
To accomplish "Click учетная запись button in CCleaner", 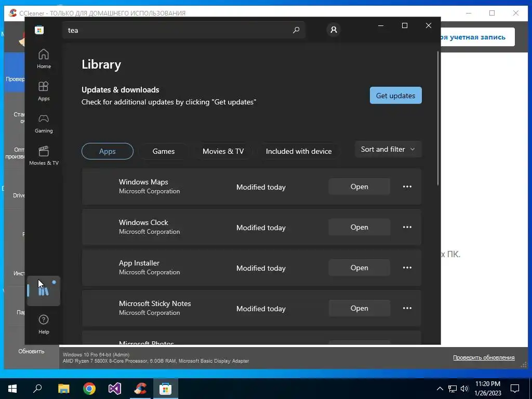I will (x=477, y=37).
